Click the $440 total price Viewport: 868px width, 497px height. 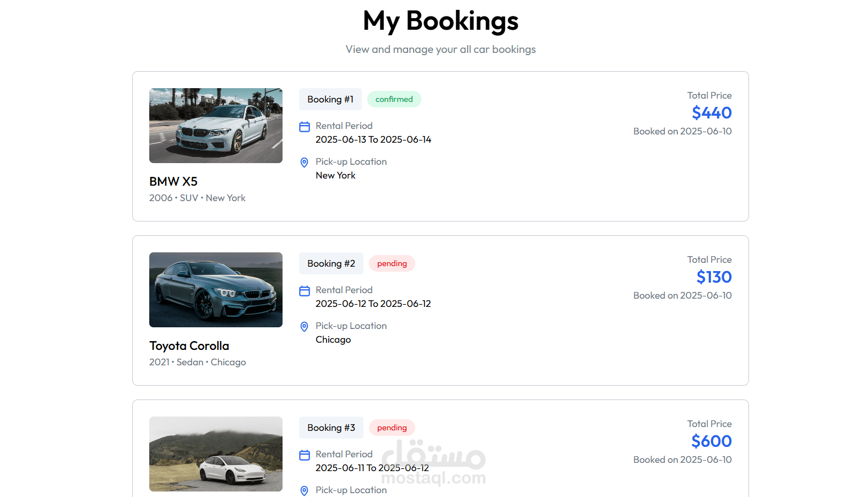click(x=712, y=113)
